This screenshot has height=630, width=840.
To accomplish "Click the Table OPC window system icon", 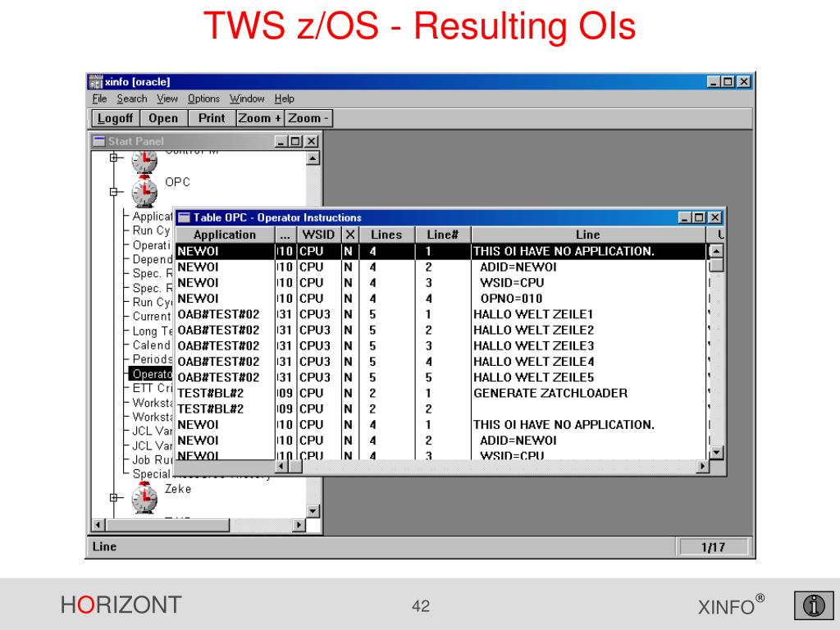I will 184,217.
